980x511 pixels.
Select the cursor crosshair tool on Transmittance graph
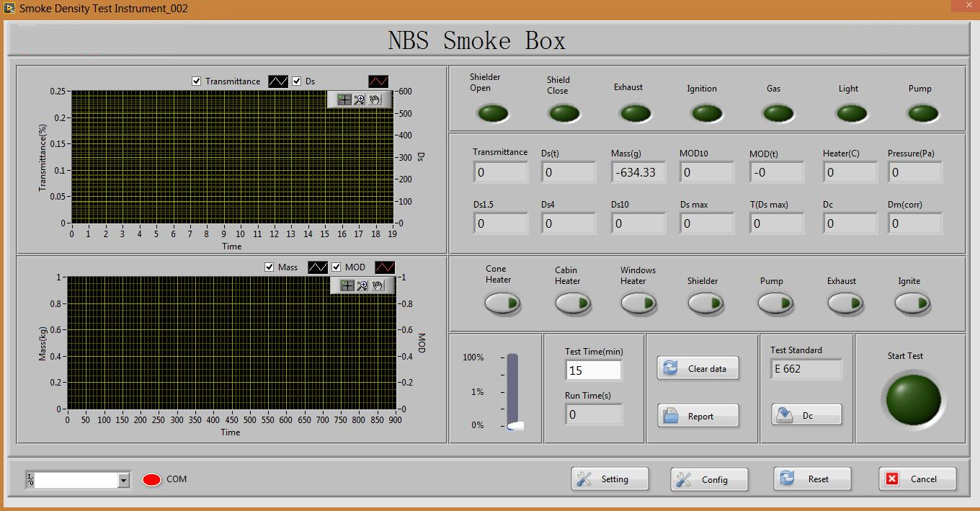[x=344, y=99]
